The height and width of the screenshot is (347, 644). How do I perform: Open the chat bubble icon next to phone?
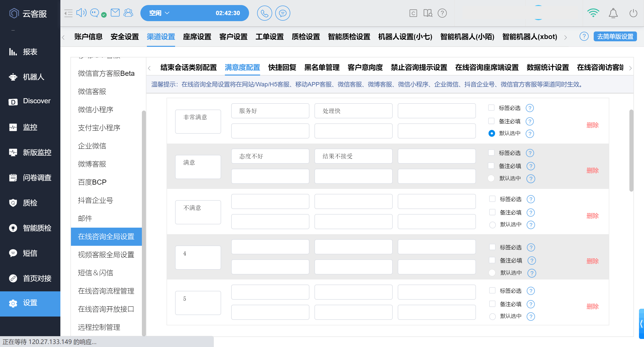[x=283, y=13]
